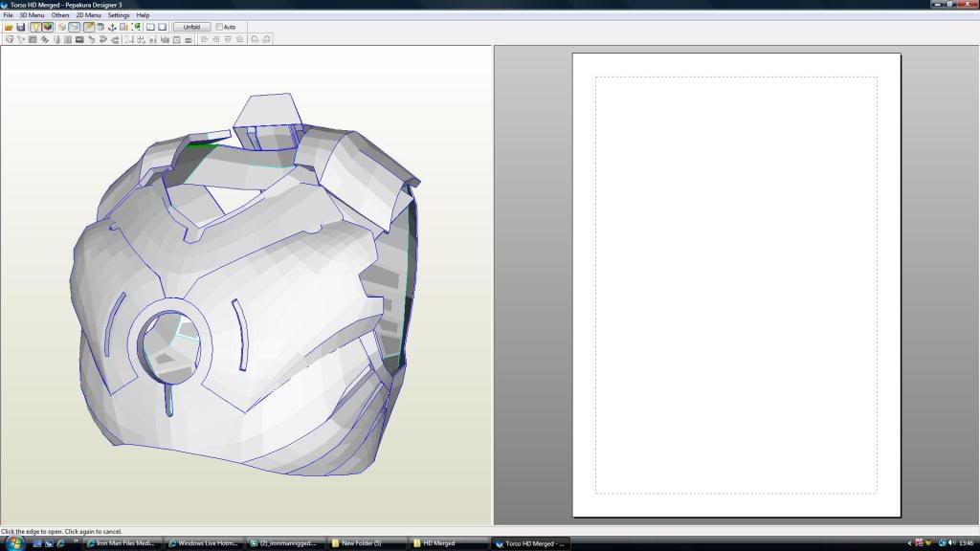Image resolution: width=980 pixels, height=551 pixels.
Task: Click the circular chest opening on 3D model
Action: click(x=170, y=347)
